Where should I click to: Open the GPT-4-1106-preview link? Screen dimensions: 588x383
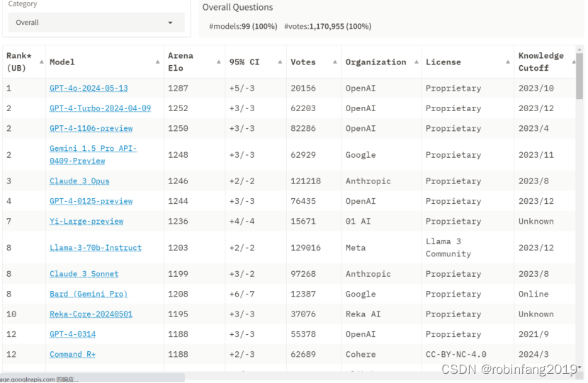tap(91, 129)
